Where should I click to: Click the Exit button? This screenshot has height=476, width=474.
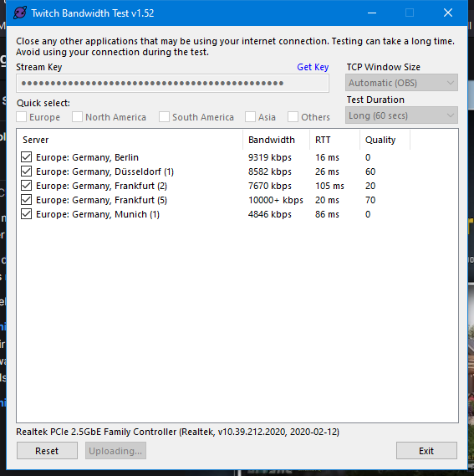pos(426,451)
